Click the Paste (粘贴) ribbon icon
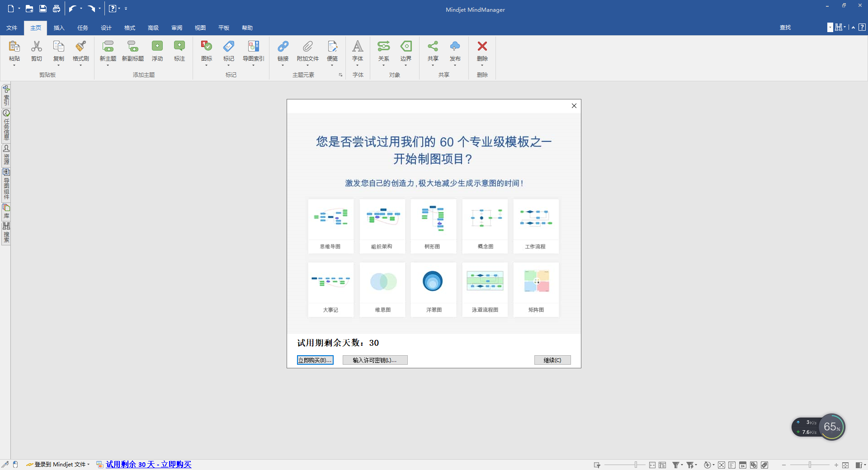 point(14,47)
